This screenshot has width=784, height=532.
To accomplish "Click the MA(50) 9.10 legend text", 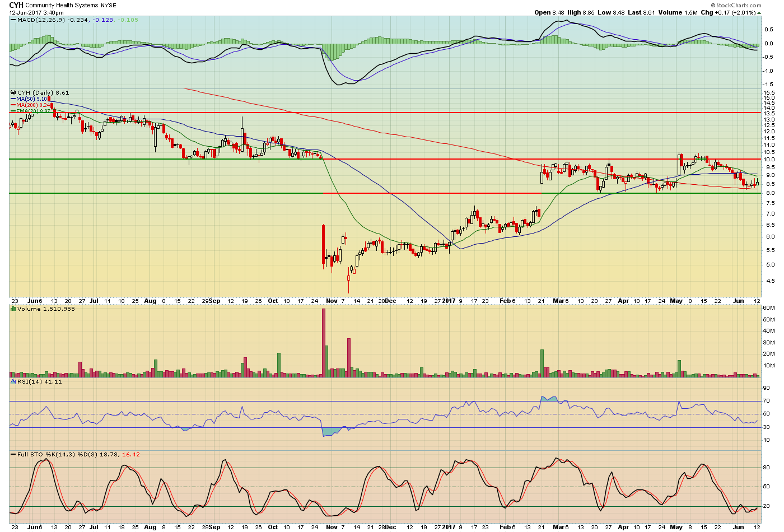I will click(x=32, y=99).
